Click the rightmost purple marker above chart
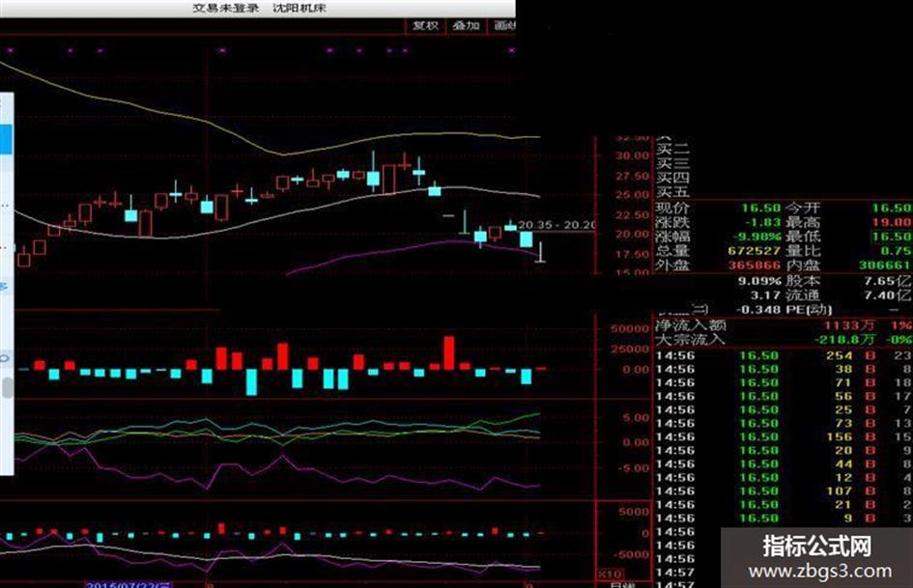Viewport: 913px width, 588px height. click(512, 50)
